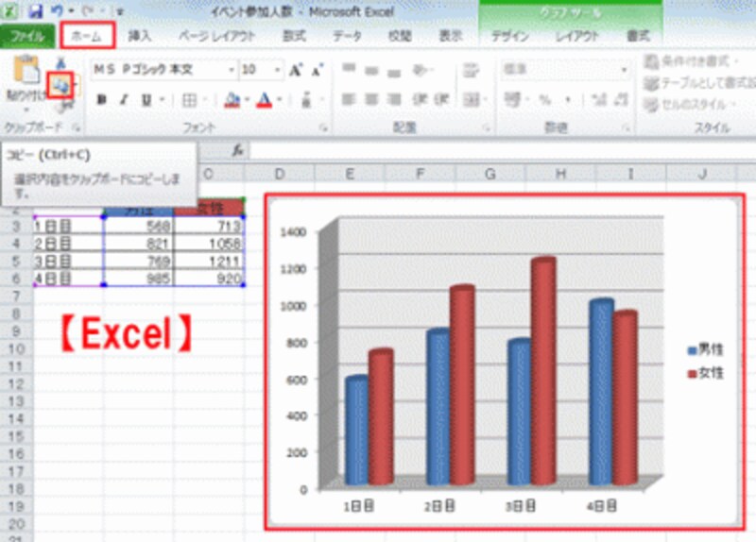Click the Comma Style icon

coord(568,100)
